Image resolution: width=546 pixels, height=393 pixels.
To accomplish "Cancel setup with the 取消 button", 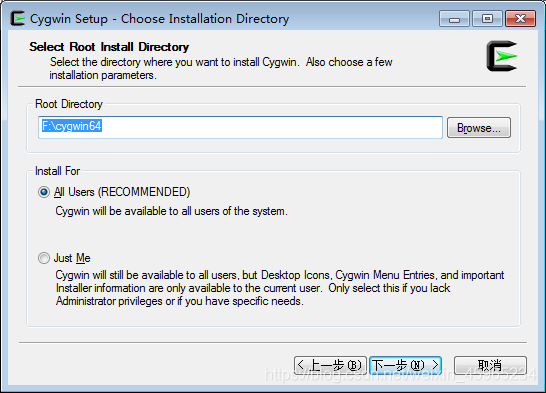I will click(x=490, y=365).
